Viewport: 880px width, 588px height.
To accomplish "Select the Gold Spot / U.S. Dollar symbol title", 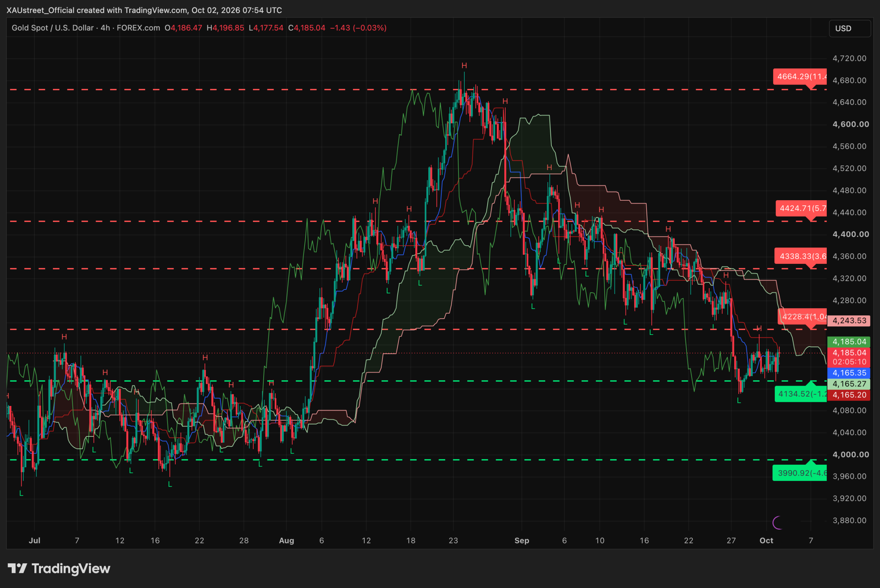I will (53, 28).
